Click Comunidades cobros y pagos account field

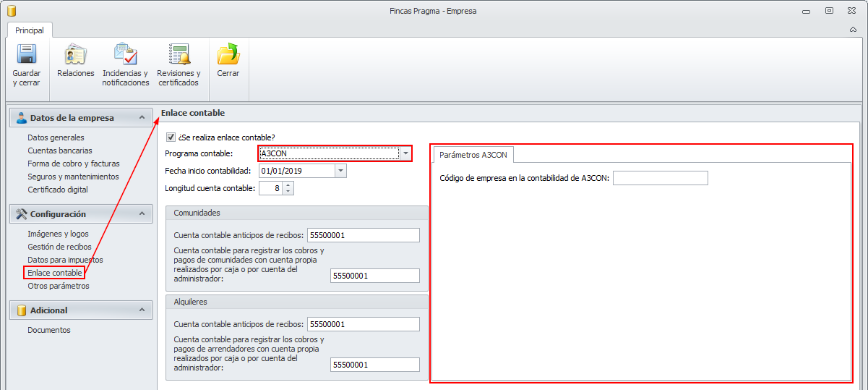point(374,276)
